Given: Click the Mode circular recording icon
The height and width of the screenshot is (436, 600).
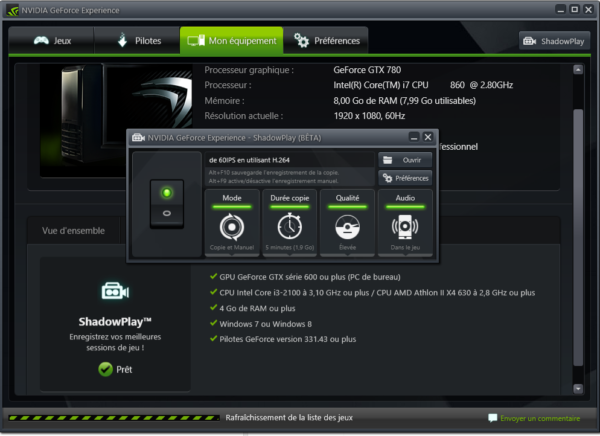Looking at the screenshot, I should tap(232, 227).
